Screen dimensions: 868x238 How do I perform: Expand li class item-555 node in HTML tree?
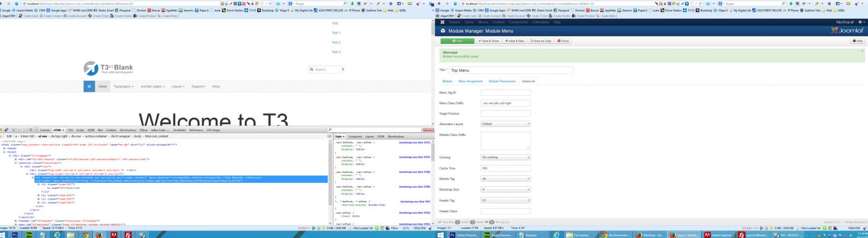click(x=39, y=203)
